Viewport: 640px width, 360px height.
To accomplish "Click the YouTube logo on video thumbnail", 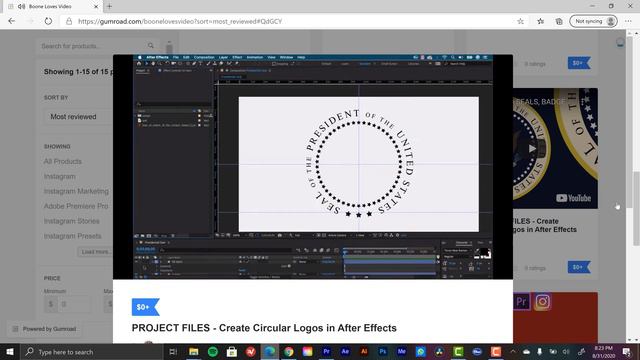I will coord(573,198).
